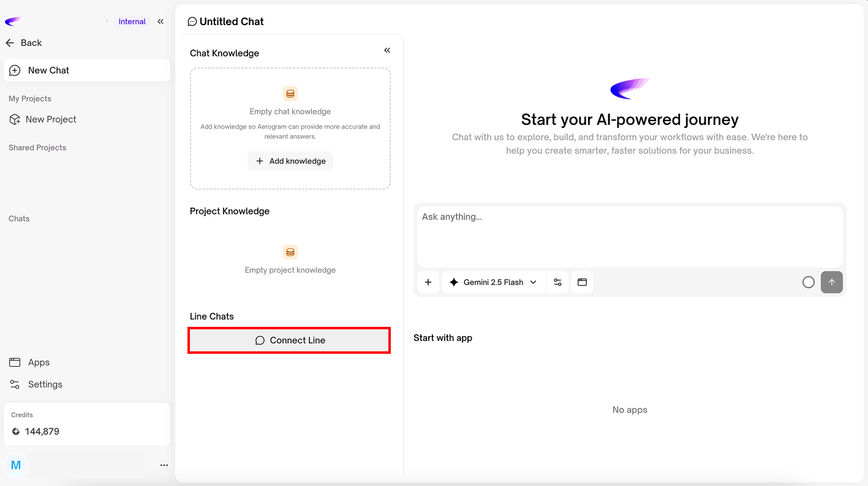Viewport: 868px width, 486px height.
Task: Click the plus attachment icon in chat input
Action: coord(428,282)
